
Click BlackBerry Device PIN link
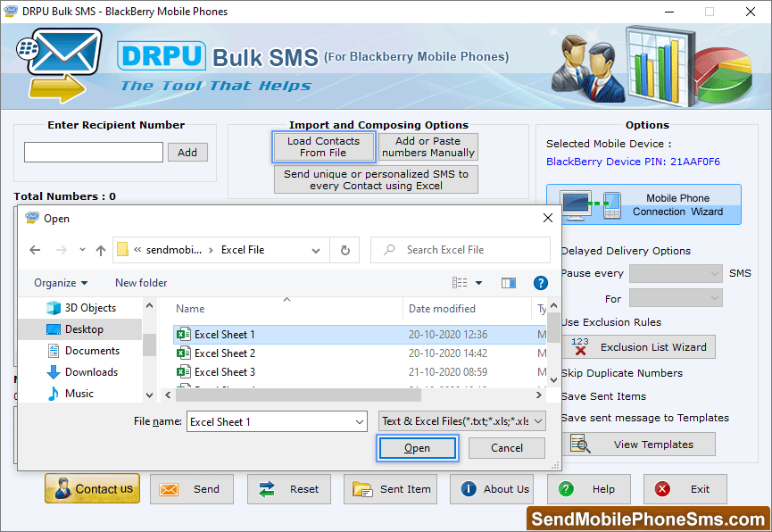pos(633,162)
